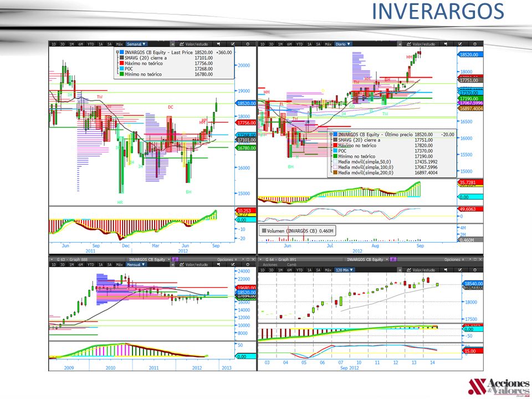Collapse the Diario chart toolbar with the « icon
Image resolution: width=532 pixels, height=399 pixels.
click(400, 44)
